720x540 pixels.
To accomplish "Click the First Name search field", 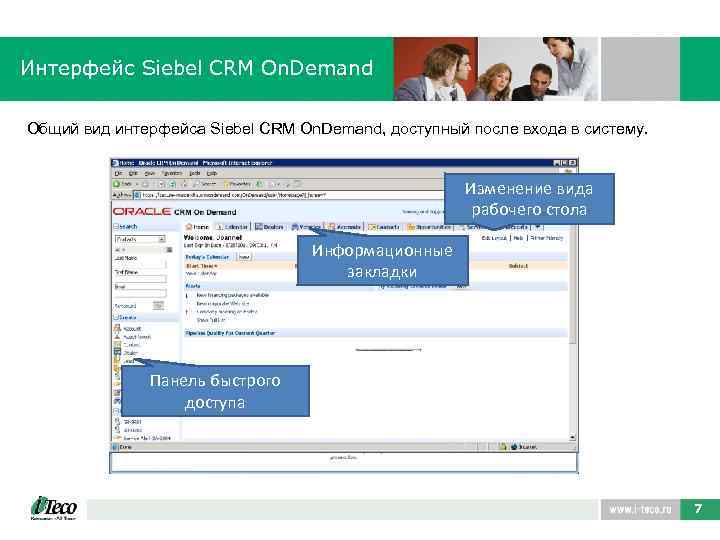I will pos(140,279).
